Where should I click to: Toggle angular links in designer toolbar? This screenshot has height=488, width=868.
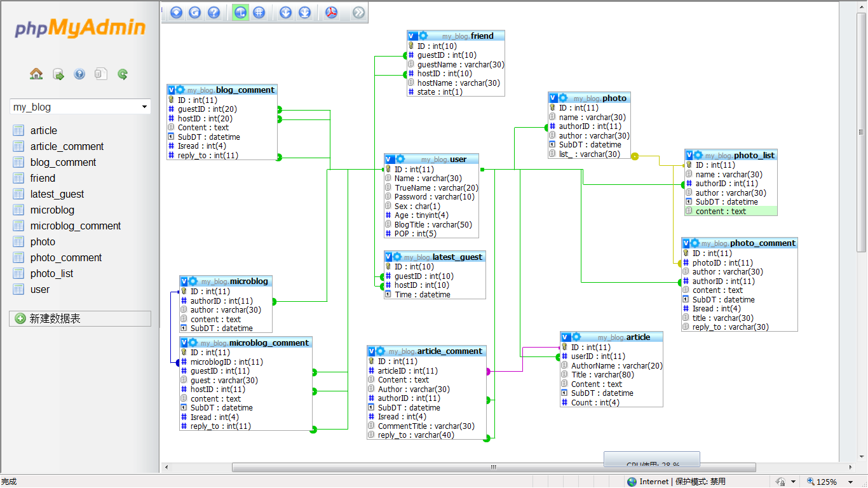click(240, 12)
